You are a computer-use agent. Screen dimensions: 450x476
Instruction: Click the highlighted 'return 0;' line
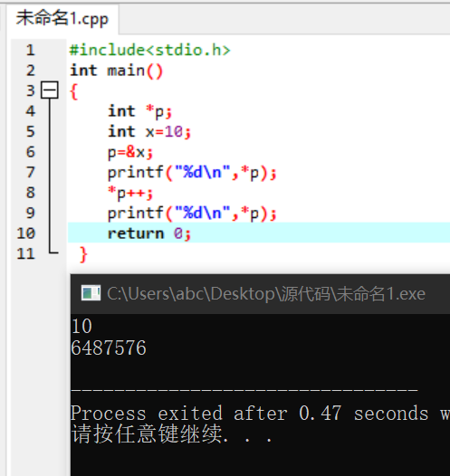pos(259,233)
